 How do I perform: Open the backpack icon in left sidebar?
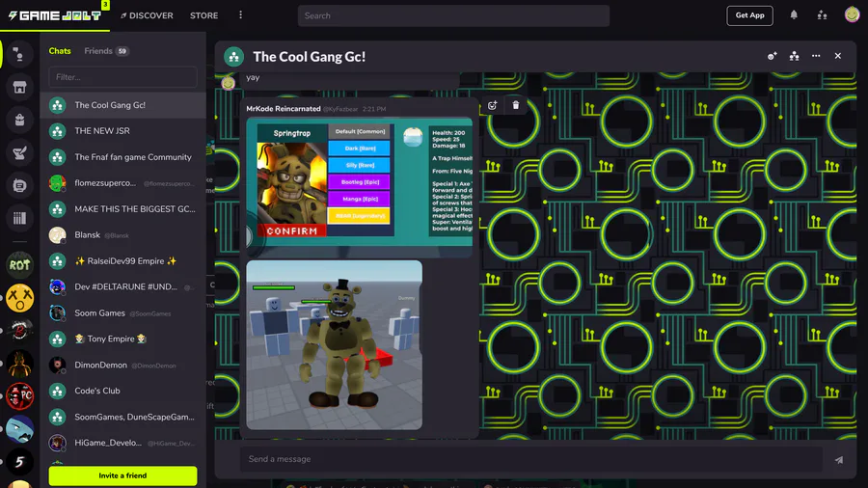coord(19,120)
